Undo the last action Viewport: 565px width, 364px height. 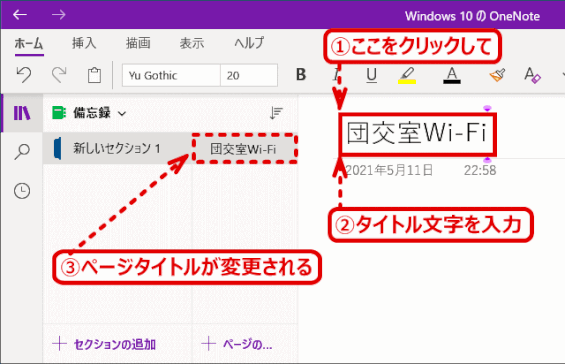(24, 75)
